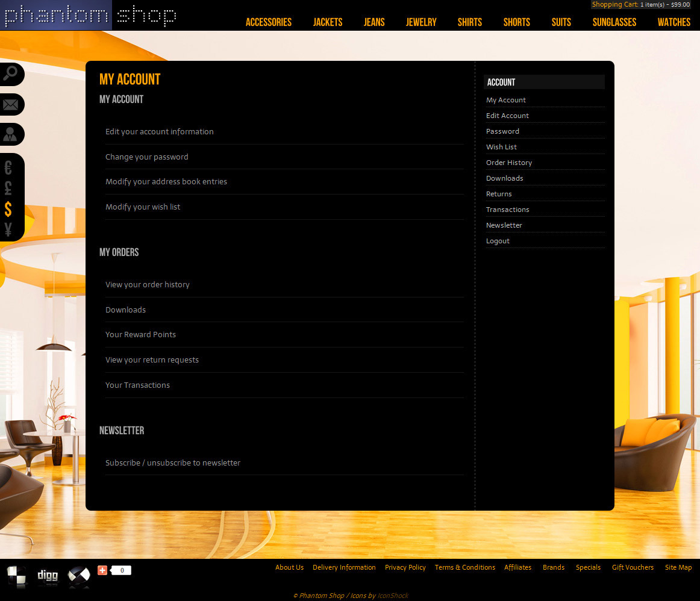Share via the Delicious checkered icon
Viewport: 700px width, 601px height.
[17, 576]
